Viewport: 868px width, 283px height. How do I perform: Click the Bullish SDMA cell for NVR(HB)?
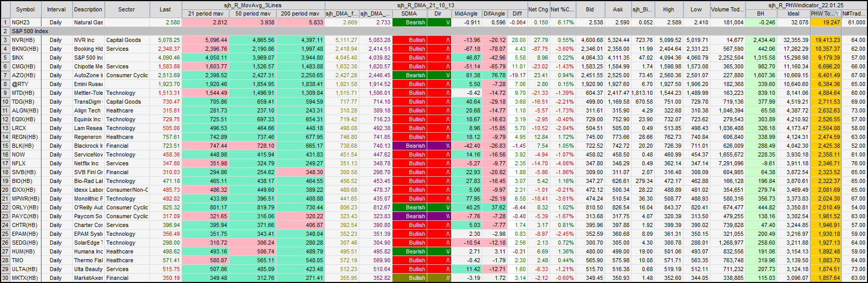[x=409, y=40]
